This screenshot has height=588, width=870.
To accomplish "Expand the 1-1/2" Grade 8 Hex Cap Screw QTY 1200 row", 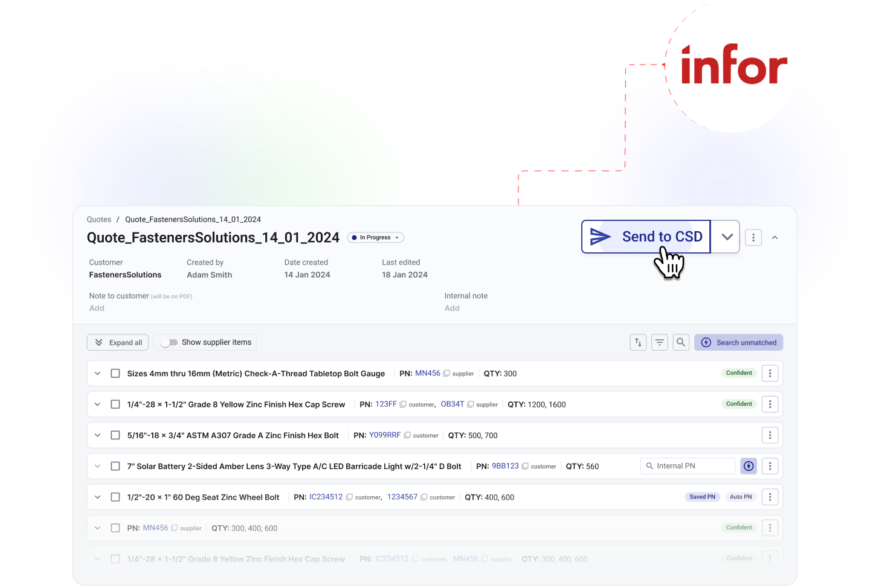I will tap(97, 404).
